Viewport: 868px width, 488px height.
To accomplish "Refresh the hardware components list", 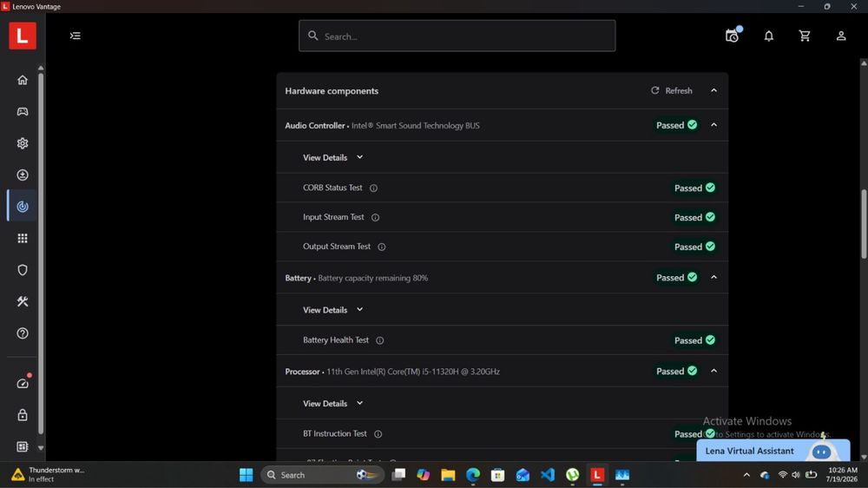I will [x=672, y=90].
